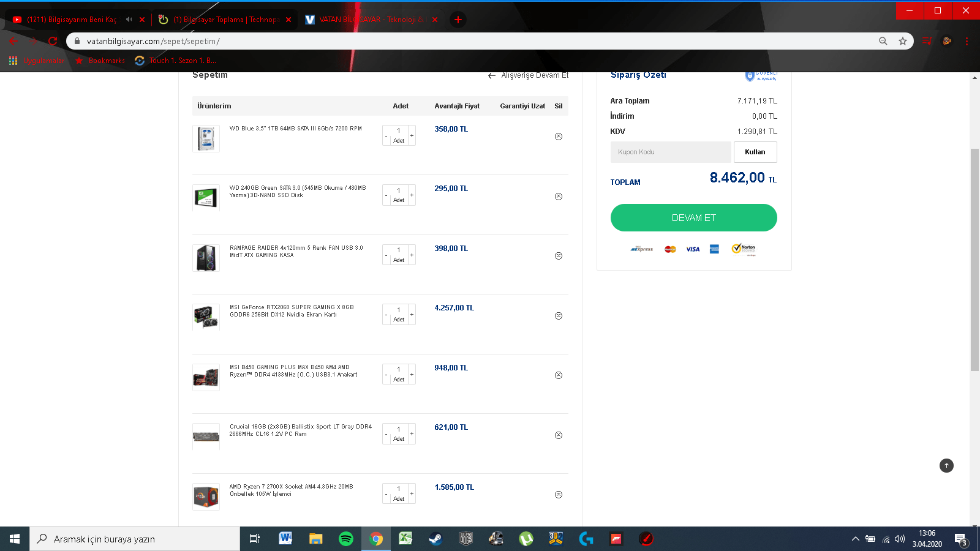Increase quantity of Crucial 16GB Ballistix RAM
980x551 pixels.
pos(412,433)
